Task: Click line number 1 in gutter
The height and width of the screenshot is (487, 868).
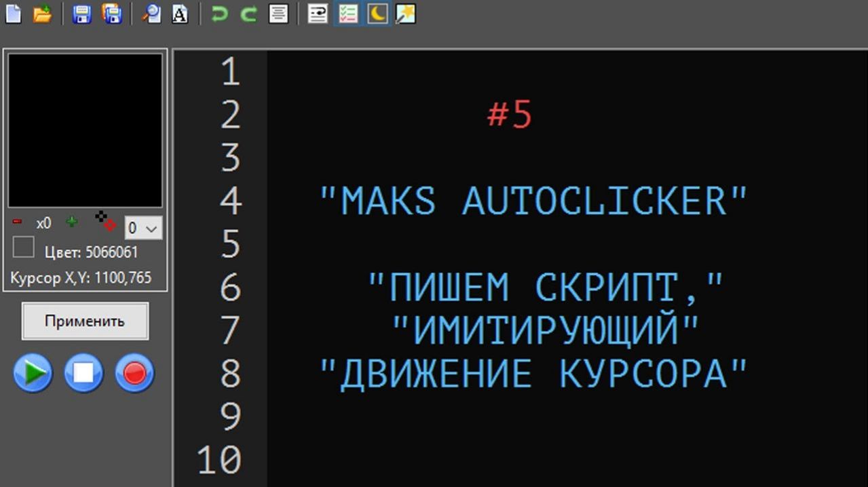Action: [231, 72]
